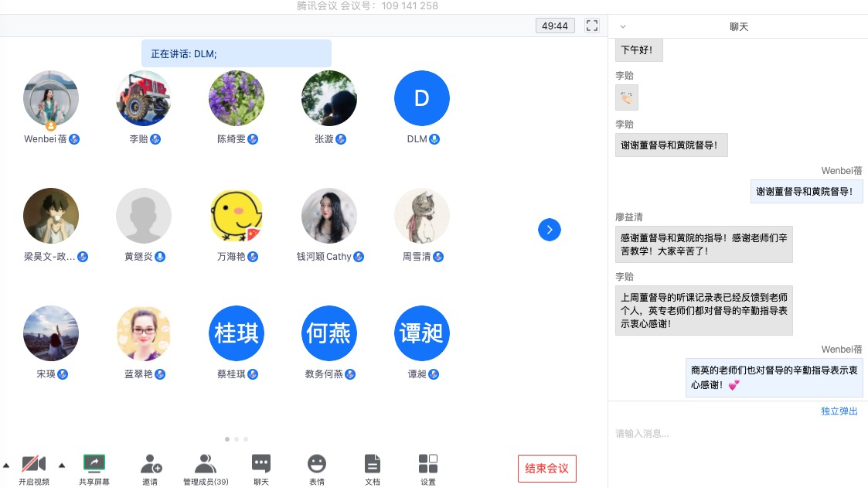Select 桂琪 participant avatar
The height and width of the screenshot is (488, 868).
tap(237, 333)
